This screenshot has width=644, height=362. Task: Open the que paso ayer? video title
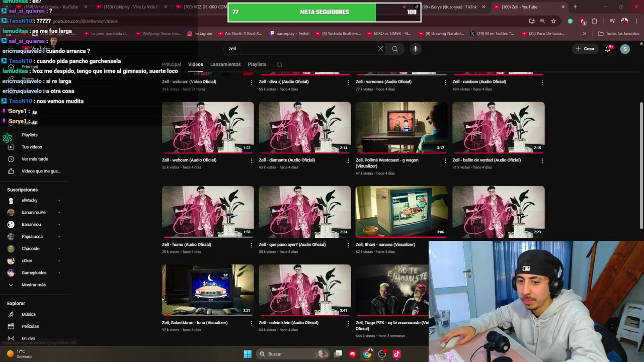(292, 244)
